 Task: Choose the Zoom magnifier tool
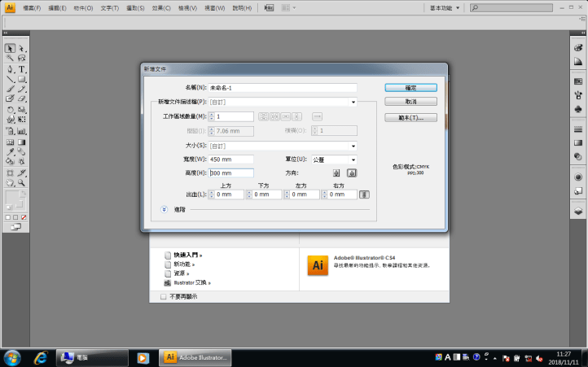22,183
